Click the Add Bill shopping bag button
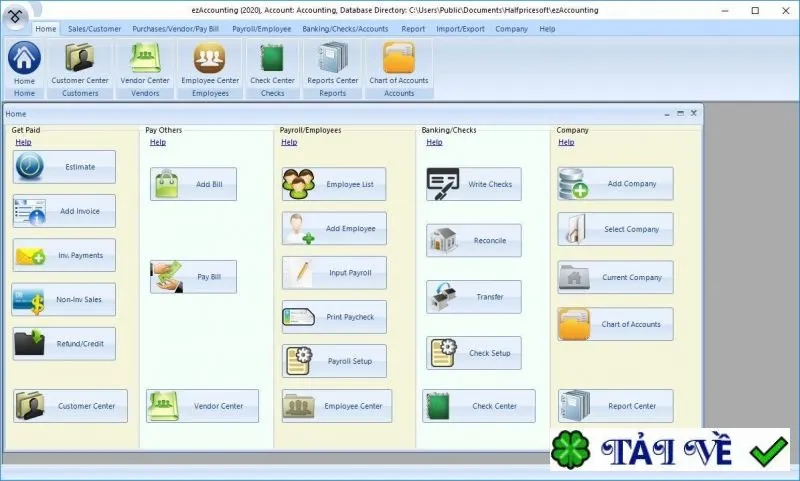The width and height of the screenshot is (800, 481). tap(193, 184)
